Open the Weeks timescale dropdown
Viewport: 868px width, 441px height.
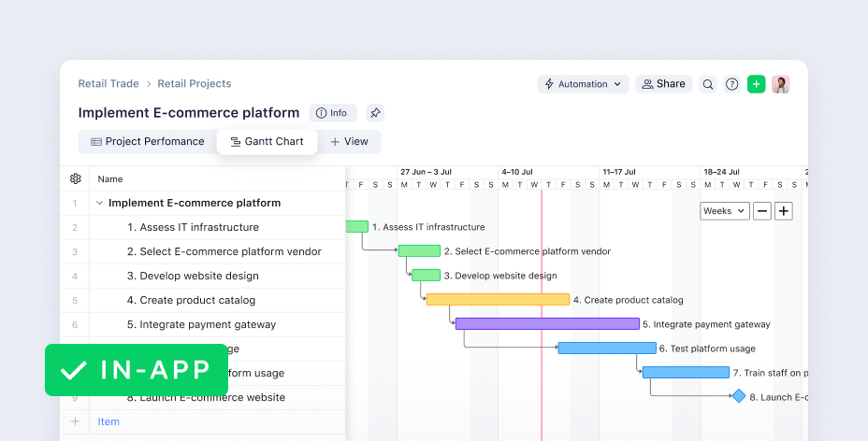tap(725, 211)
